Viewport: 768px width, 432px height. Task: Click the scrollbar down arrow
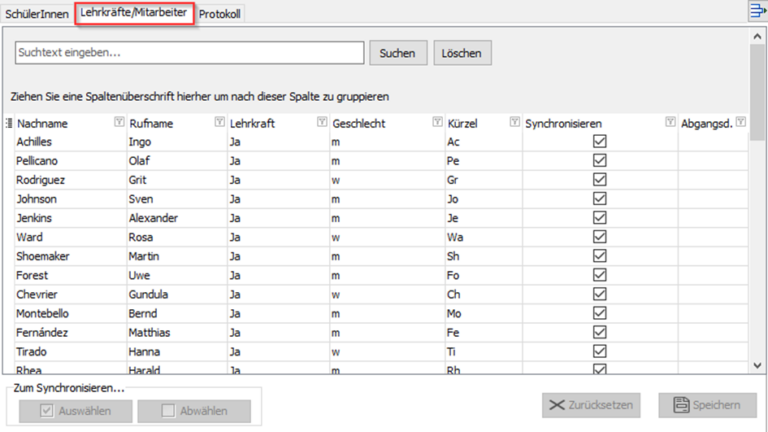click(x=757, y=365)
